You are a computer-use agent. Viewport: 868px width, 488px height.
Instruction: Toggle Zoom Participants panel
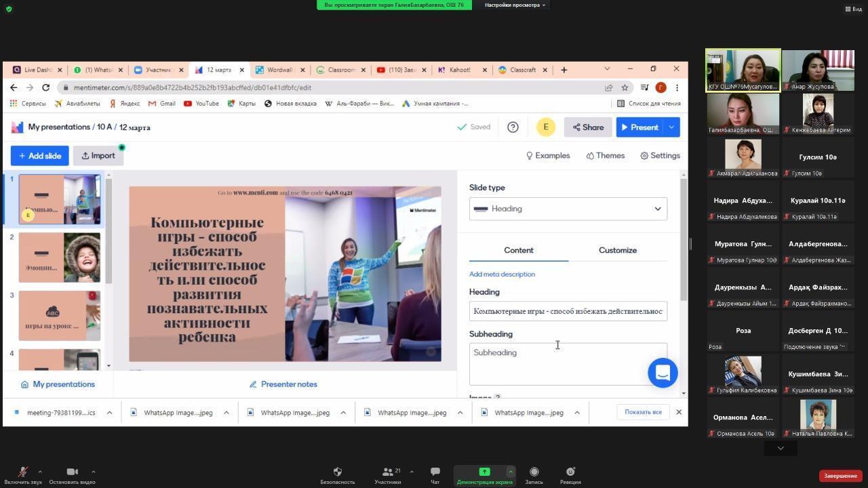pyautogui.click(x=388, y=472)
